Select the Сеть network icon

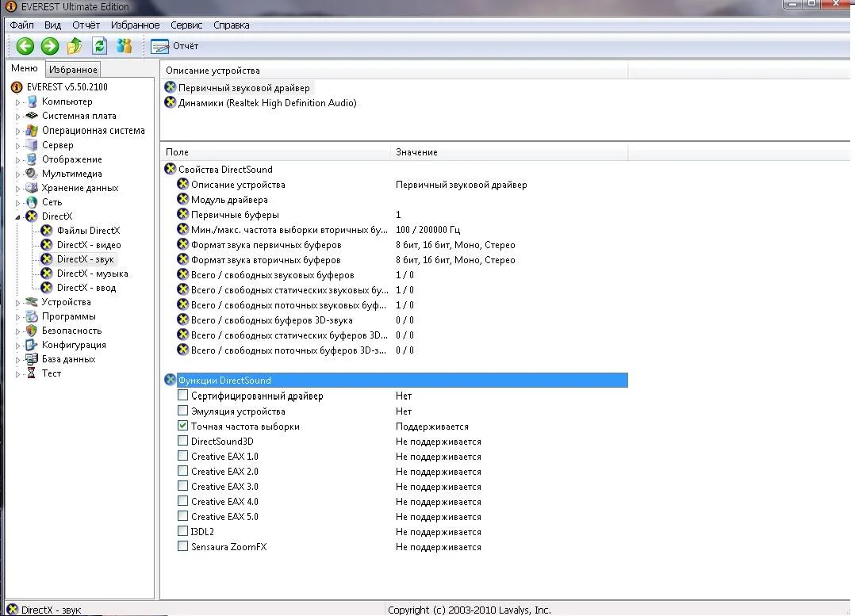(x=33, y=201)
